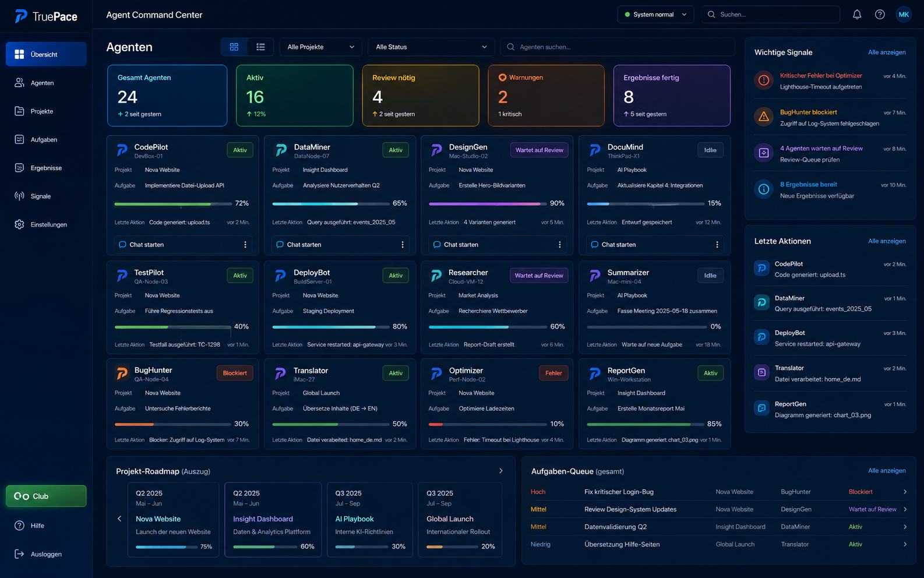Click the critical error signal icon
The image size is (924, 578).
coord(764,80)
